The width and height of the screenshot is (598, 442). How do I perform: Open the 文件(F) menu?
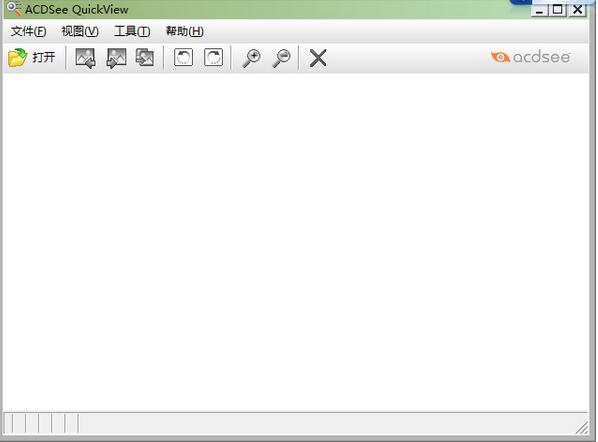(x=29, y=31)
